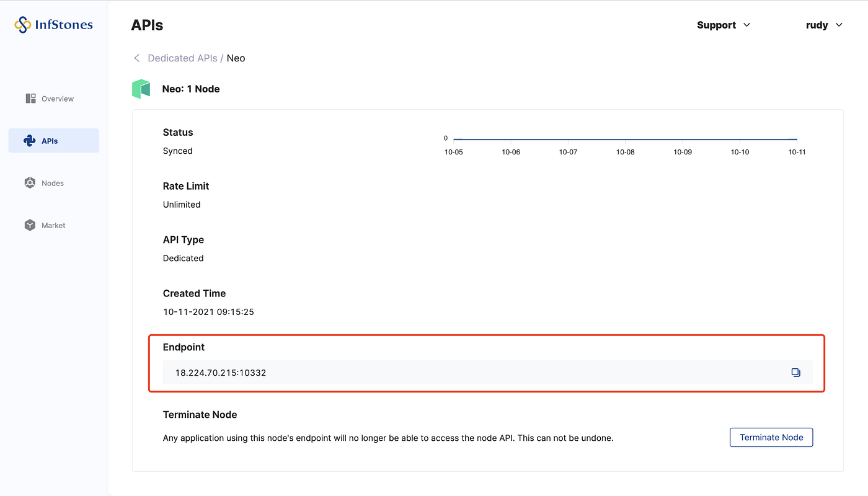This screenshot has width=868, height=496.
Task: Open the Overview menu item
Action: tap(53, 99)
